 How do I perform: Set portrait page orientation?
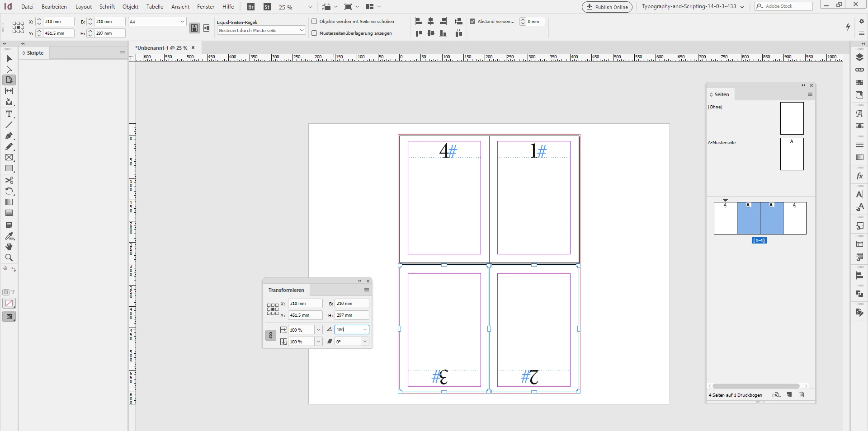(194, 28)
